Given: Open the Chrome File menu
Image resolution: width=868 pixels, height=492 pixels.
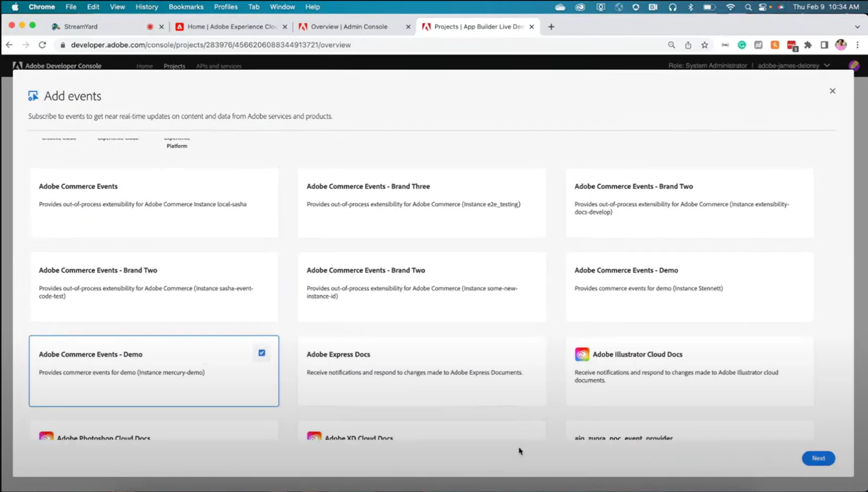Looking at the screenshot, I should [71, 7].
